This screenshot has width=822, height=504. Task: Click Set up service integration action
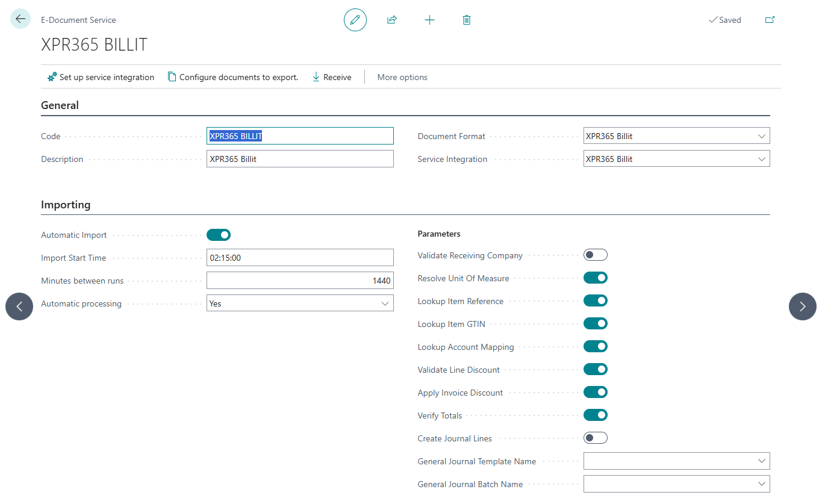101,77
